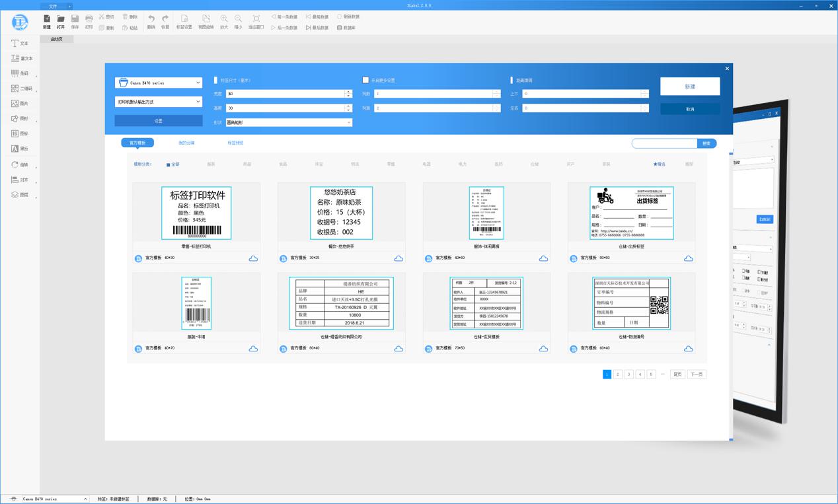Go to 前一条数据 (Previous record)
Viewport: 838px width, 504px height.
(x=284, y=17)
